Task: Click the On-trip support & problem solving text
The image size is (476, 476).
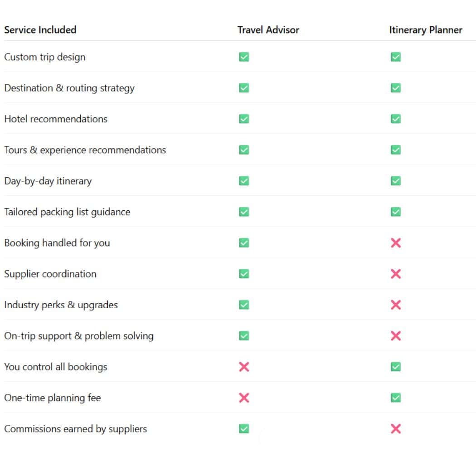Action: [x=79, y=336]
